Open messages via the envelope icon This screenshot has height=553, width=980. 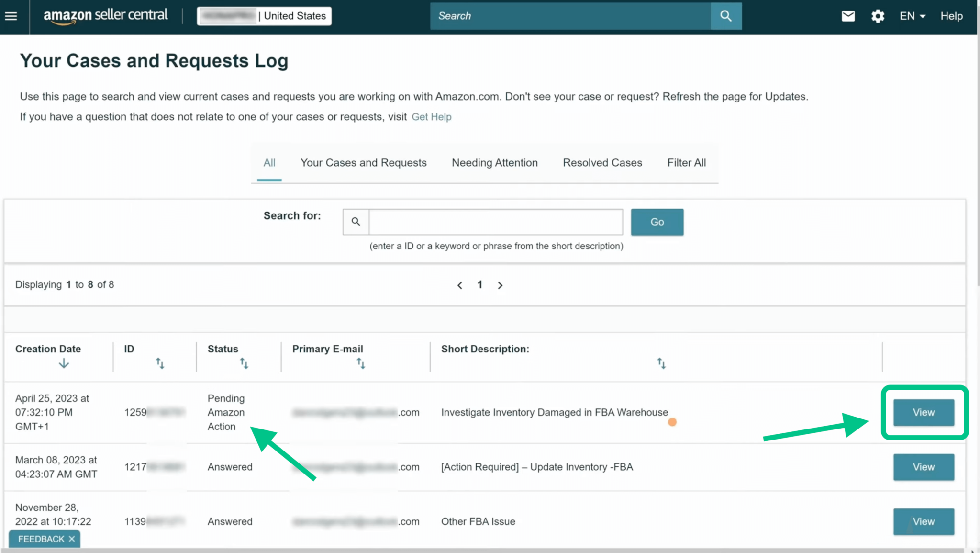point(847,16)
